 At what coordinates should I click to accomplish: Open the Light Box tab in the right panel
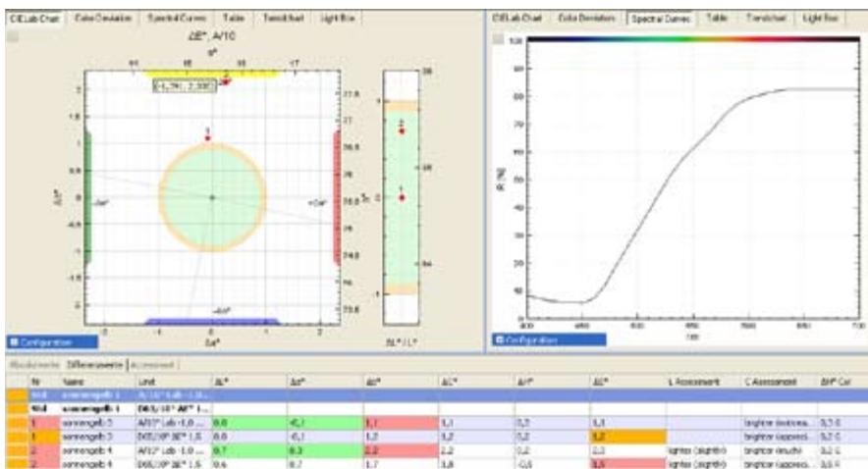pyautogui.click(x=821, y=19)
